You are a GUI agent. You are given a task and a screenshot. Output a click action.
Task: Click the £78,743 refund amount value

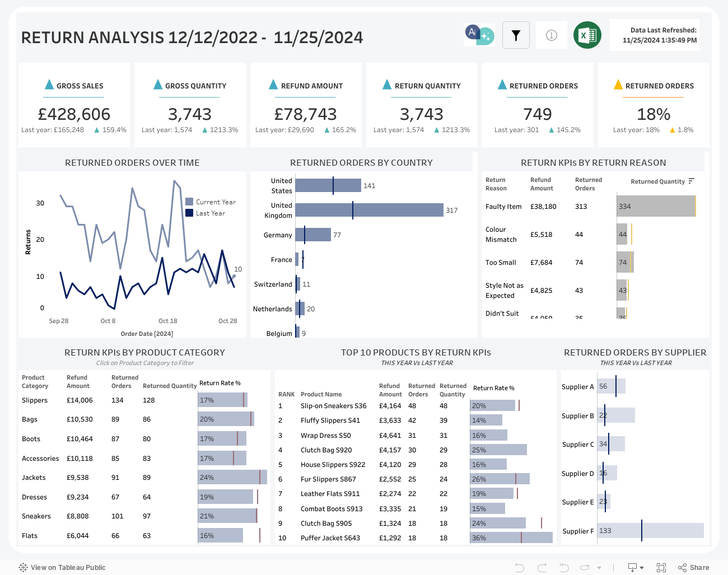(x=306, y=114)
